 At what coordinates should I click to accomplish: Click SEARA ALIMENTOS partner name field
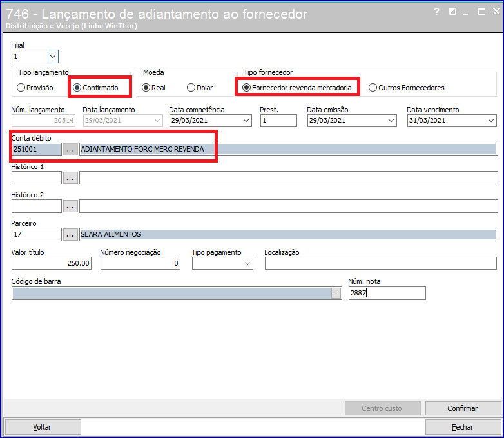(288, 234)
